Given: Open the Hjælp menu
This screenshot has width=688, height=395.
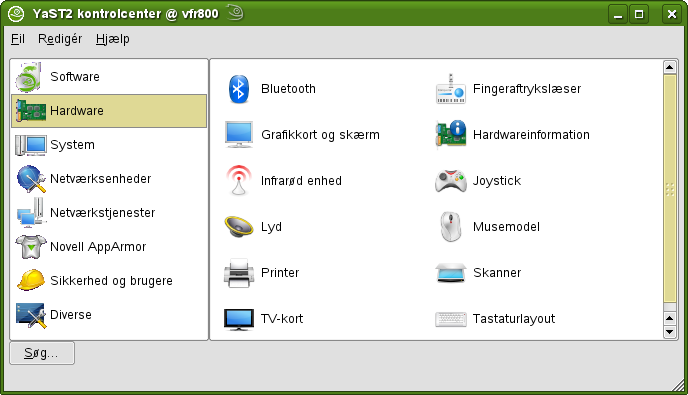Looking at the screenshot, I should pyautogui.click(x=113, y=39).
